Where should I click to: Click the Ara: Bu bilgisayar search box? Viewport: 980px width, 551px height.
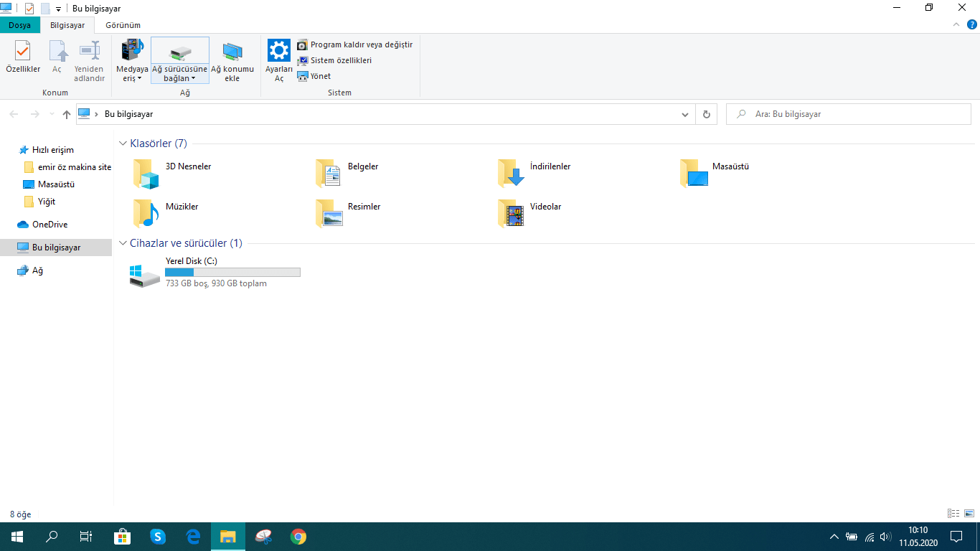(849, 114)
